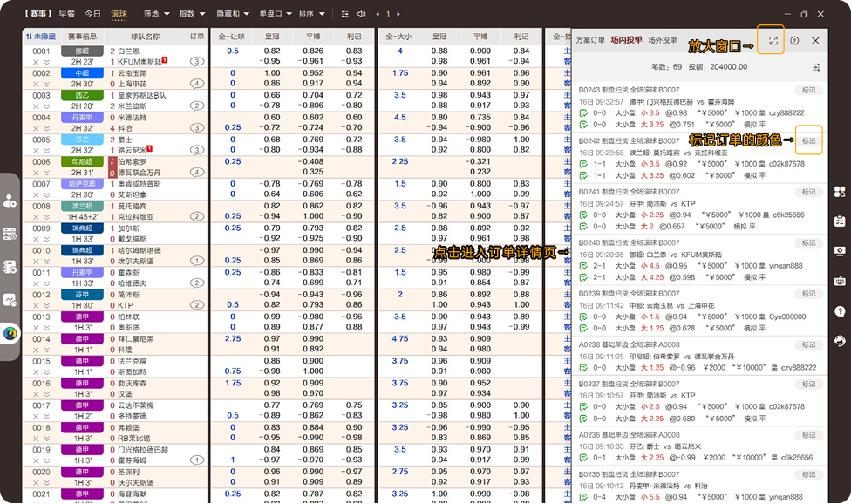Viewport: 851px width, 504px height.
Task: Open the chart history sidebar icon
Action: click(x=10, y=300)
